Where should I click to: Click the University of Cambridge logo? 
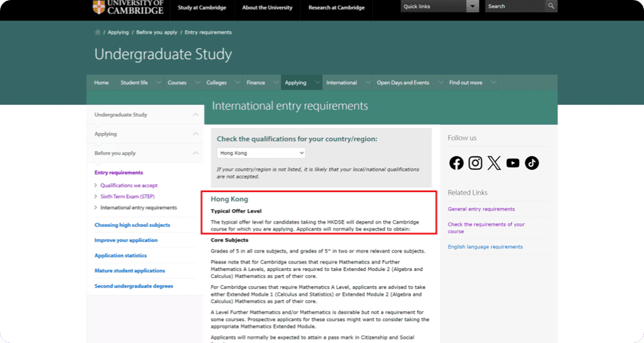pyautogui.click(x=128, y=7)
